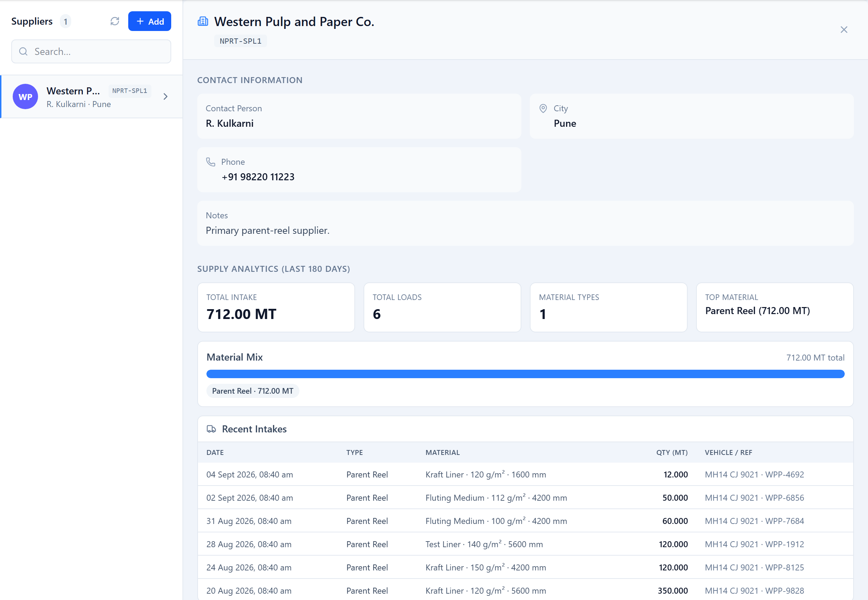Click the NPRT-SPL1 badge in supplier list
Image resolution: width=868 pixels, height=600 pixels.
pyautogui.click(x=130, y=91)
